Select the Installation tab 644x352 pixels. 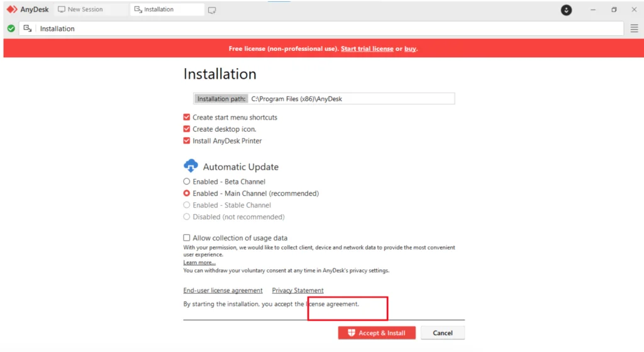coord(167,9)
